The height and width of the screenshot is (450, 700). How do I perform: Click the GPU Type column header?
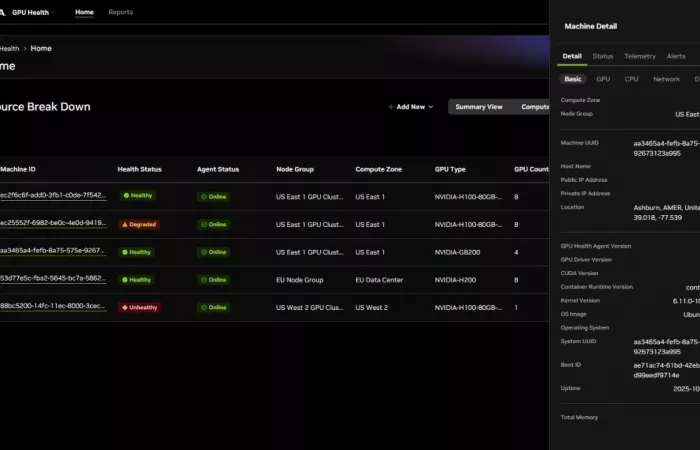[450, 169]
